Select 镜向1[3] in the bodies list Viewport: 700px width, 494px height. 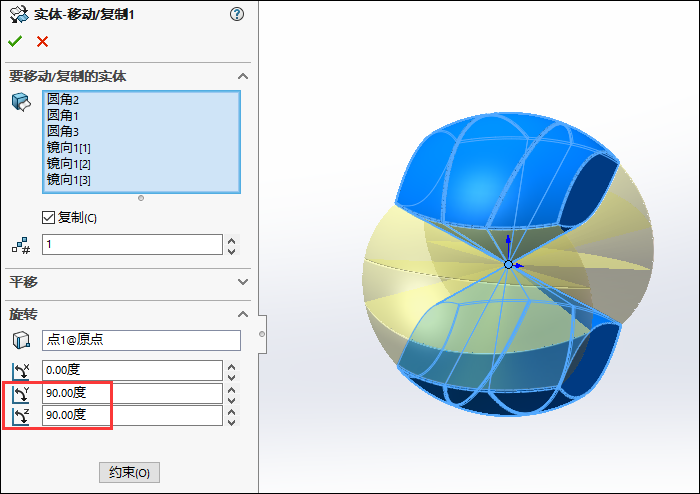(69, 179)
